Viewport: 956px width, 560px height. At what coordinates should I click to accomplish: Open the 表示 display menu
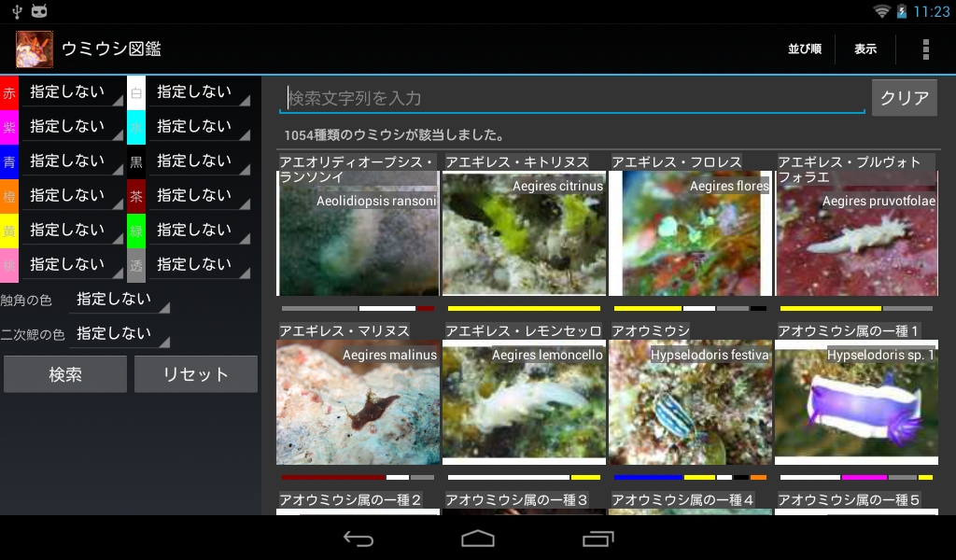[x=865, y=49]
